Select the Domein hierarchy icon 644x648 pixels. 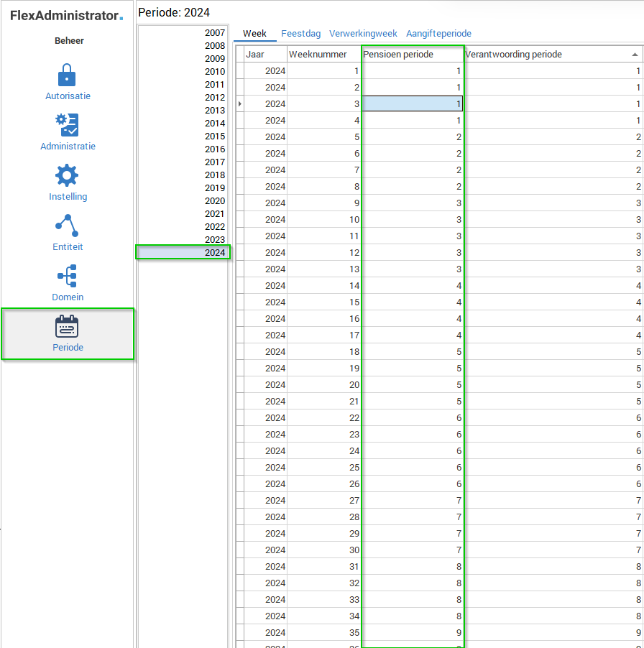tap(67, 276)
